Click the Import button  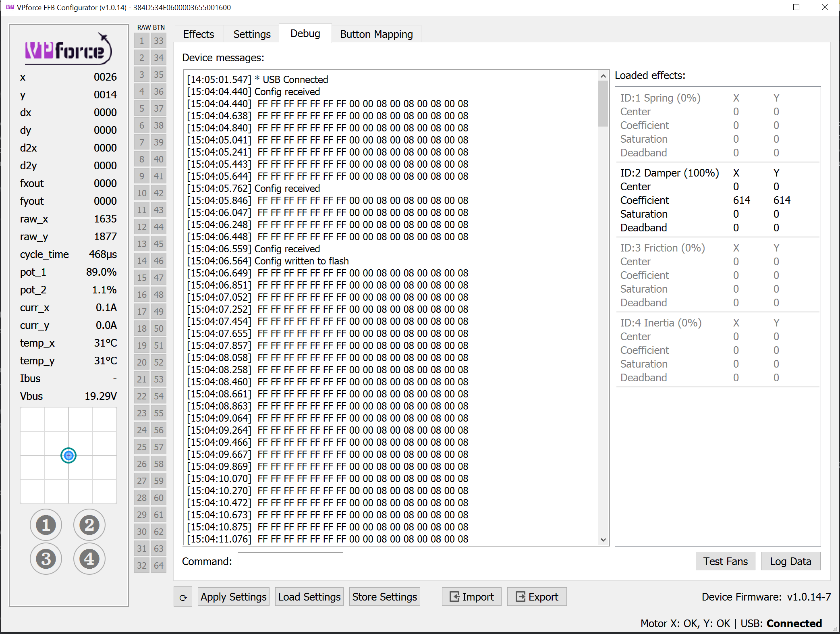(x=471, y=597)
